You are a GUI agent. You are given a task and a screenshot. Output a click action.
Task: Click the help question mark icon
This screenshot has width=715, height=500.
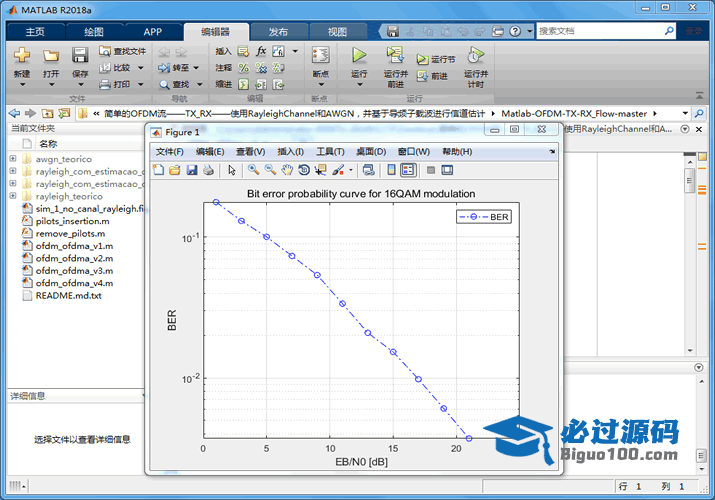click(x=515, y=31)
